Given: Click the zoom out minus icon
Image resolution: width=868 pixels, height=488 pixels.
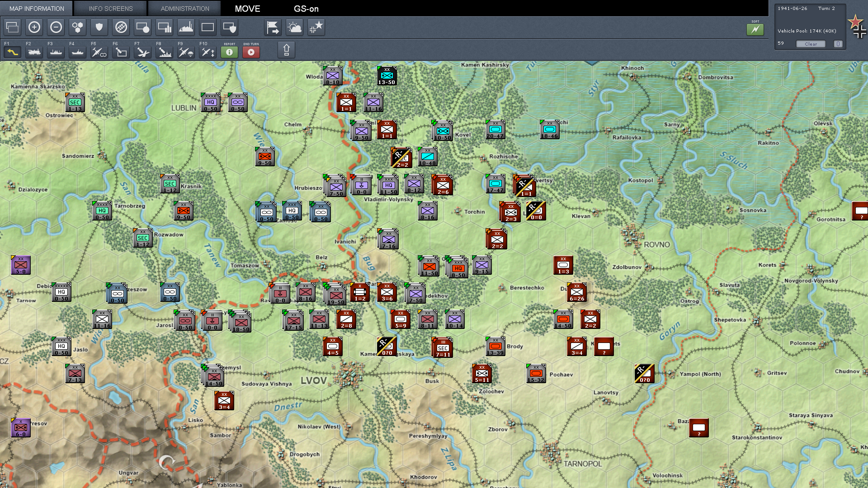Looking at the screenshot, I should pos(56,28).
